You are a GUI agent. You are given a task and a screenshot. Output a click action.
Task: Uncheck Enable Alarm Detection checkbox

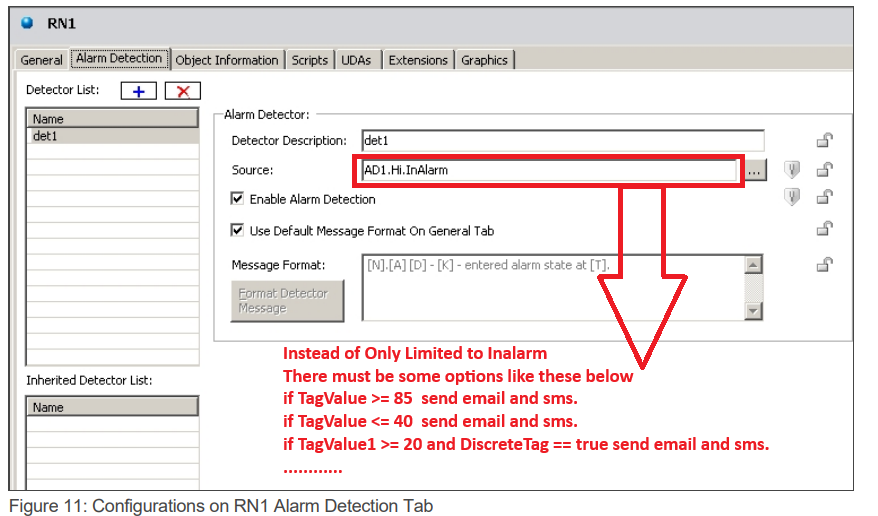click(x=238, y=199)
